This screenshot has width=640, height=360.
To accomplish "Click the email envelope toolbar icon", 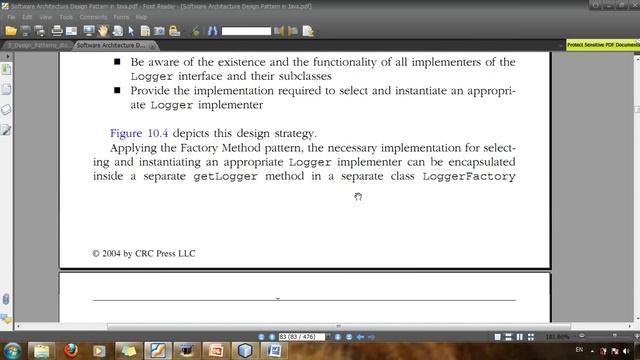I will pos(71,31).
